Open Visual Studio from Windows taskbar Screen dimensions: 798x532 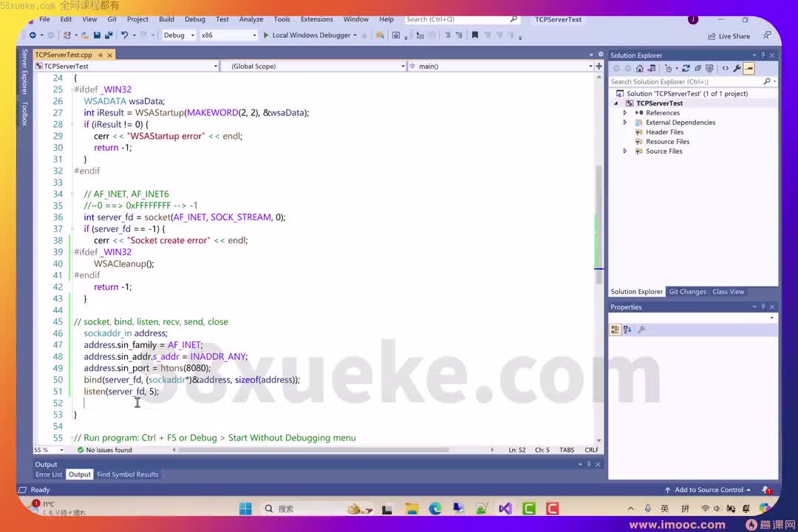click(505, 508)
